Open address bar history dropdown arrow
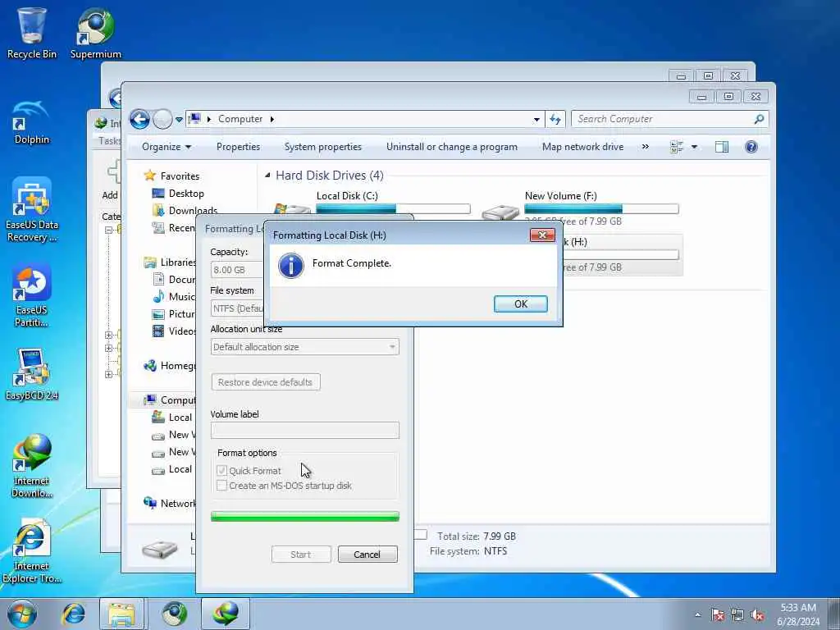 (536, 120)
